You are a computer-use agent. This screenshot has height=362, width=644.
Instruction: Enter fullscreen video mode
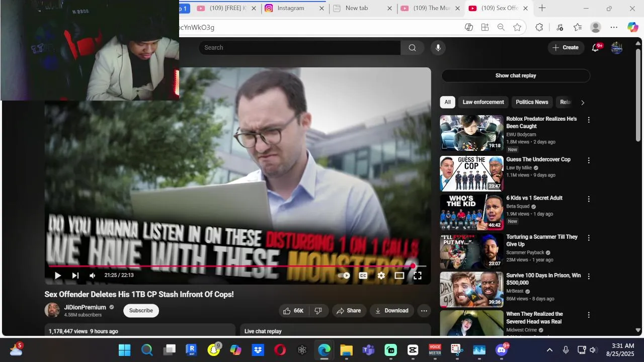tap(418, 276)
